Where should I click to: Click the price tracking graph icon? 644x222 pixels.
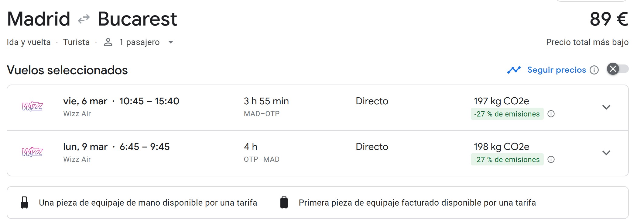(514, 70)
